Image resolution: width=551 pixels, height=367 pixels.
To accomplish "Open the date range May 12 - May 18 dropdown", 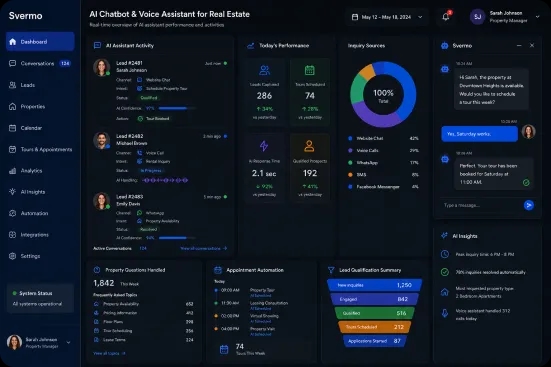I will tap(387, 17).
